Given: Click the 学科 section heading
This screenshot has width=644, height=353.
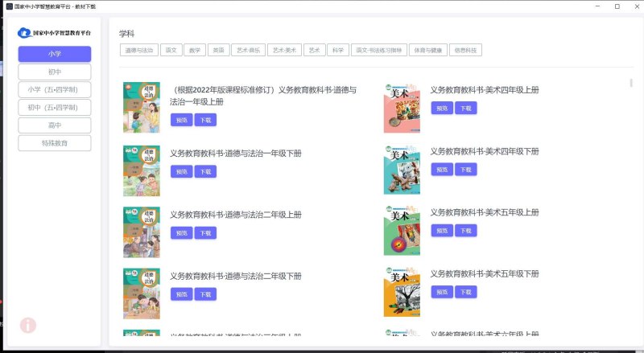Looking at the screenshot, I should click(126, 34).
